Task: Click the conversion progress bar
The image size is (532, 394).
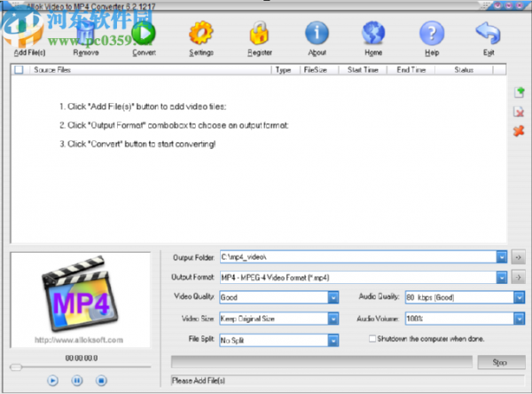Action: 321,362
